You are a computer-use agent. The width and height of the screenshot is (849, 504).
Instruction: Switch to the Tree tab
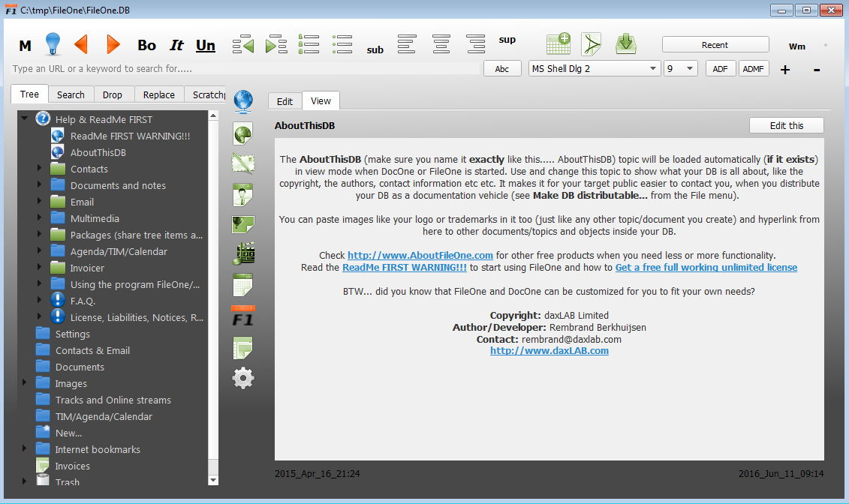point(29,94)
